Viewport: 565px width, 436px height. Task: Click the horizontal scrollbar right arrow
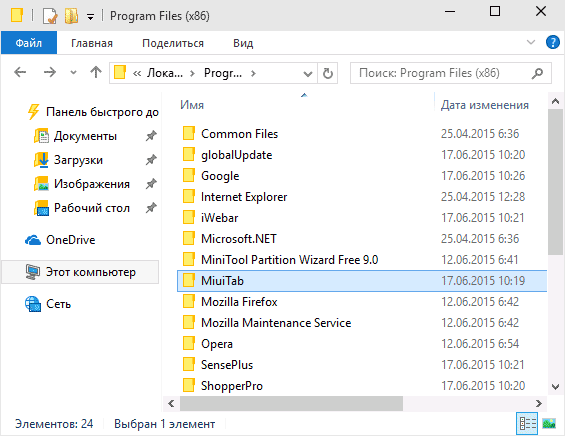[x=539, y=403]
